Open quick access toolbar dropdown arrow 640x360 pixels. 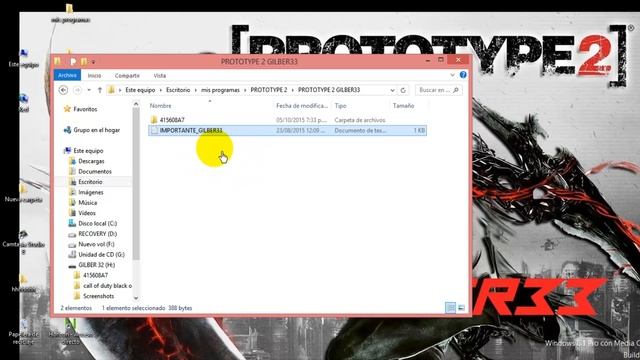coord(93,62)
